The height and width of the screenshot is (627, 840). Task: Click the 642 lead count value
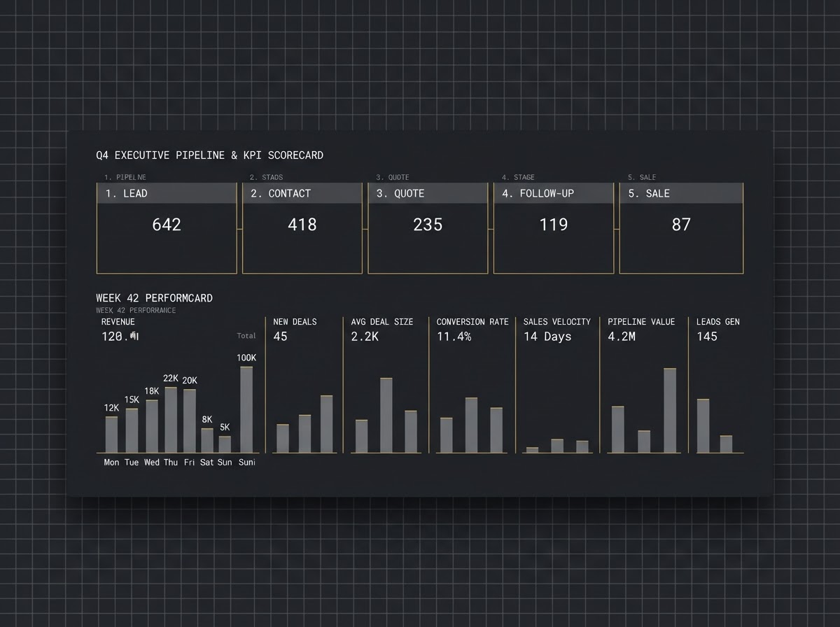coord(167,225)
